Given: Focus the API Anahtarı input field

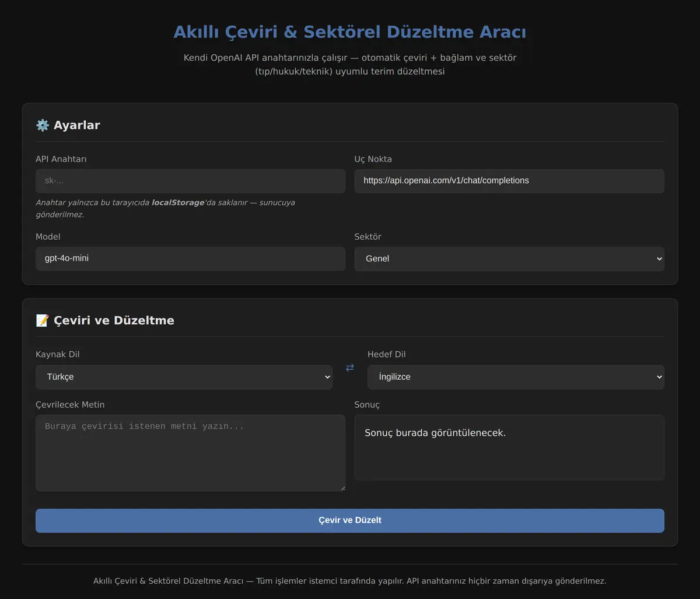Looking at the screenshot, I should (x=191, y=181).
